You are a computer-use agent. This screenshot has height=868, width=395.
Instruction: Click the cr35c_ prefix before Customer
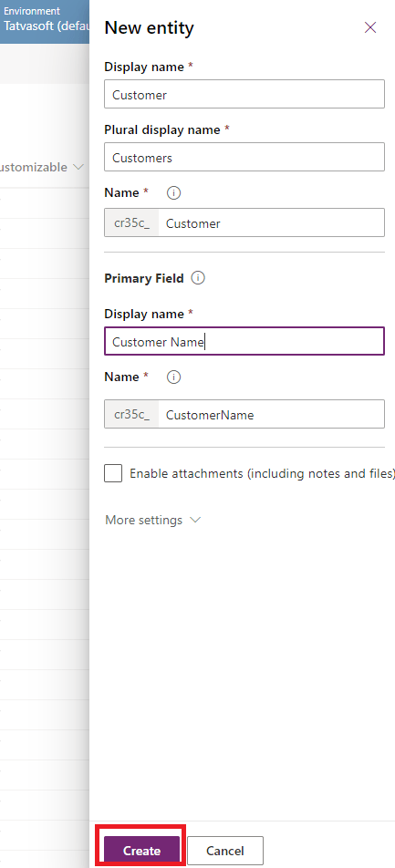point(132,222)
